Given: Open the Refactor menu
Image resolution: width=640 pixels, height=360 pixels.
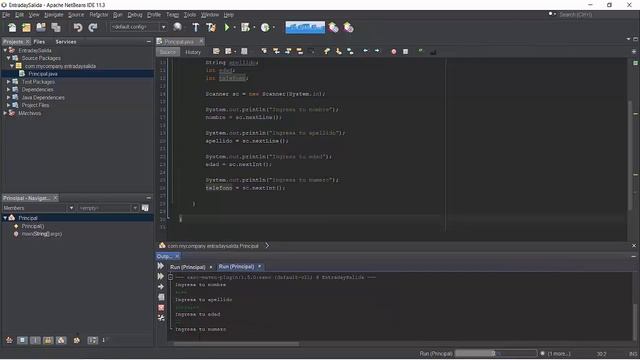Looking at the screenshot, I should pos(98,15).
